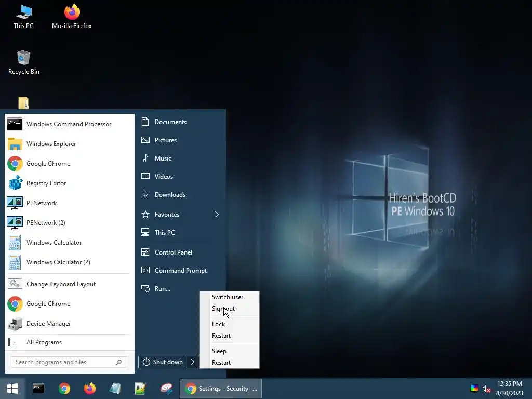Click the rainbow display icon in system tray
This screenshot has height=399, width=532.
474,389
